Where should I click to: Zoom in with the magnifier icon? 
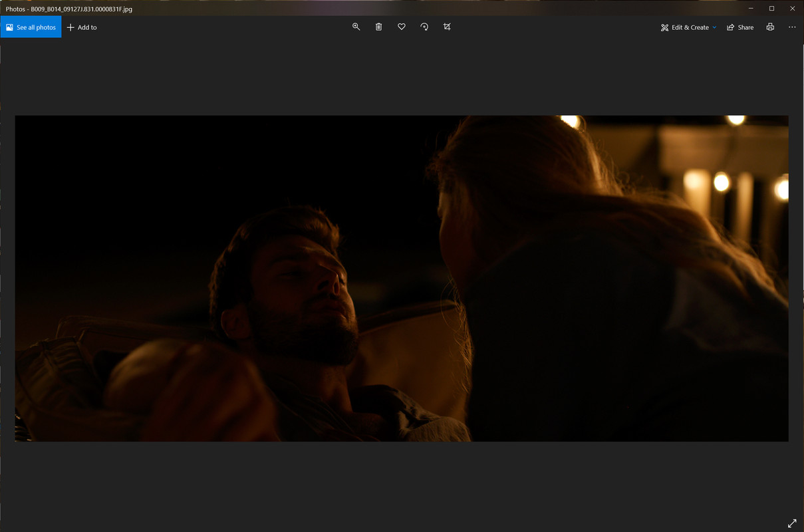click(x=356, y=27)
